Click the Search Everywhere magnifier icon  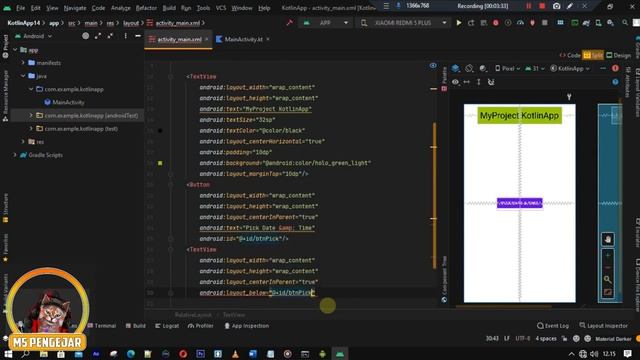tap(625, 23)
